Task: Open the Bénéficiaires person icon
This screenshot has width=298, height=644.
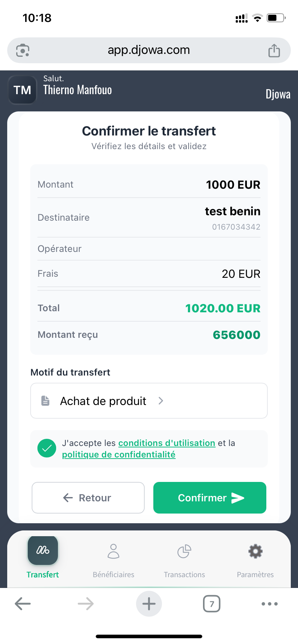Action: (113, 551)
